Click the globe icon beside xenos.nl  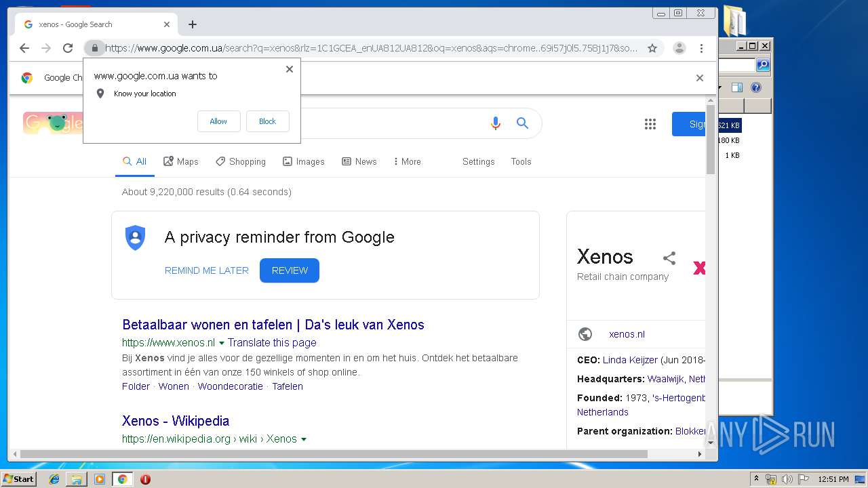[x=585, y=334]
